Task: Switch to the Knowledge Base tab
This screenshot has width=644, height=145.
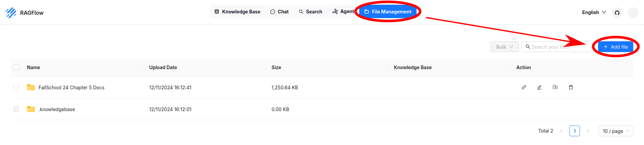Action: tap(237, 12)
